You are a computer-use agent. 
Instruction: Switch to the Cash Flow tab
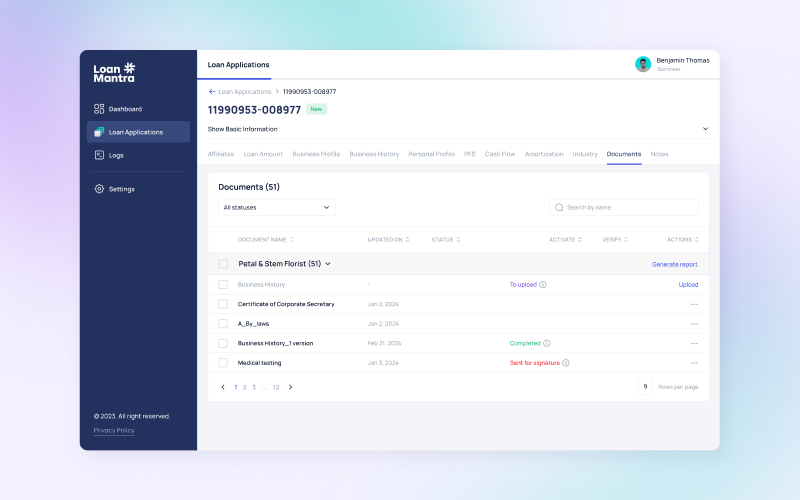pos(499,154)
